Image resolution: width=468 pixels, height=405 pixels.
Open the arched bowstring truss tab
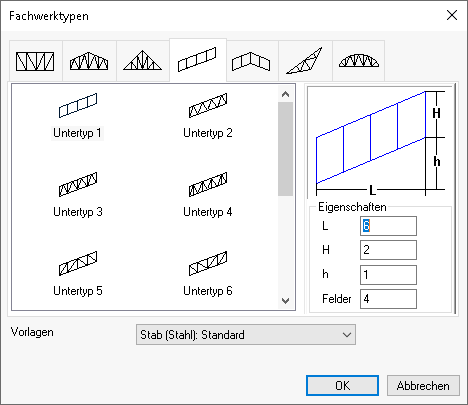pos(359,61)
